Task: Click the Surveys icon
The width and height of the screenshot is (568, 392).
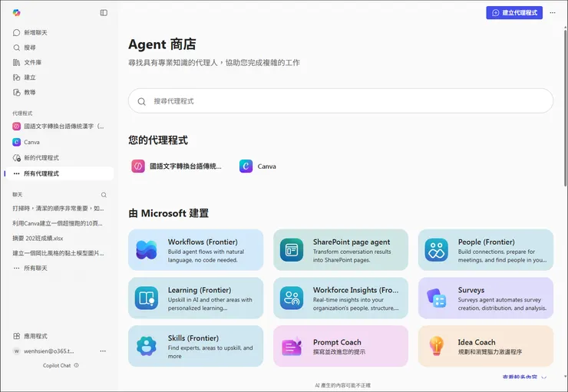Action: pos(437,298)
